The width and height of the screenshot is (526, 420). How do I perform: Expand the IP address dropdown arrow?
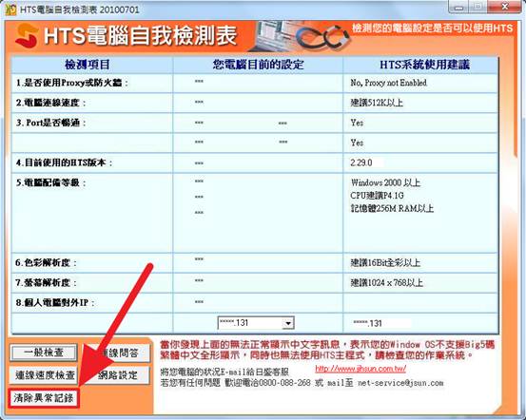pyautogui.click(x=288, y=323)
